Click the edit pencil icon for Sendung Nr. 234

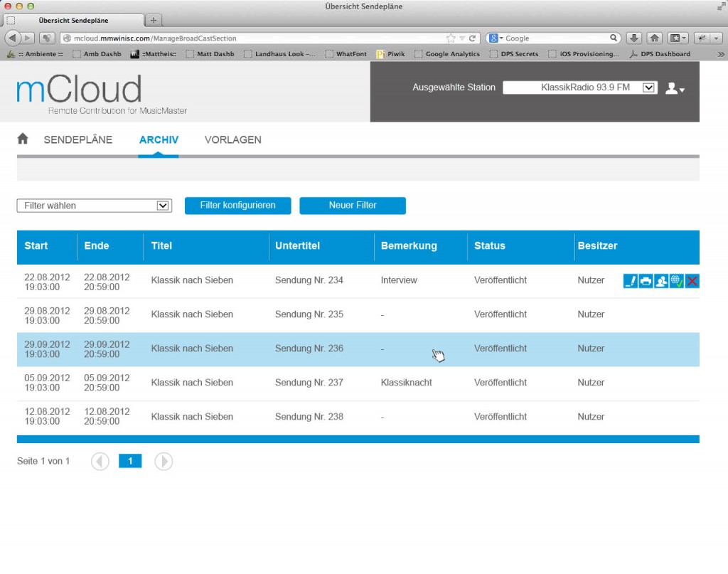point(631,281)
